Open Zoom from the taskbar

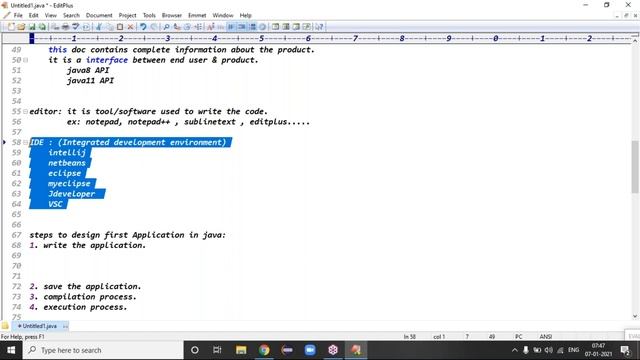(x=310, y=350)
